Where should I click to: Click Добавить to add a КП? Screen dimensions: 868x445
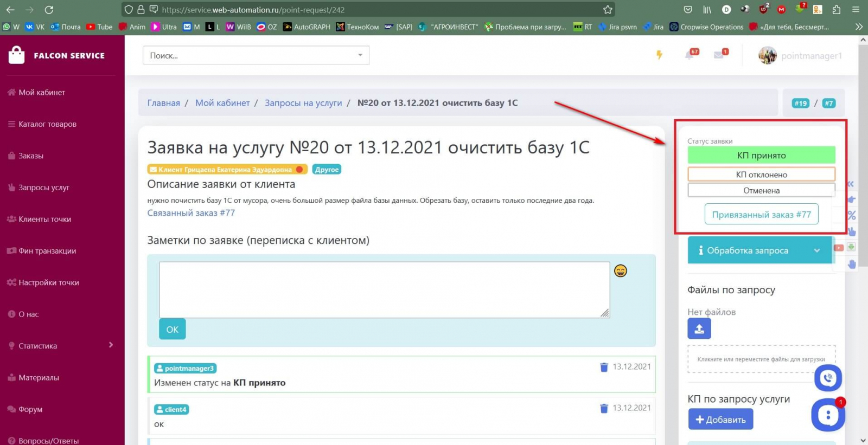tap(720, 420)
